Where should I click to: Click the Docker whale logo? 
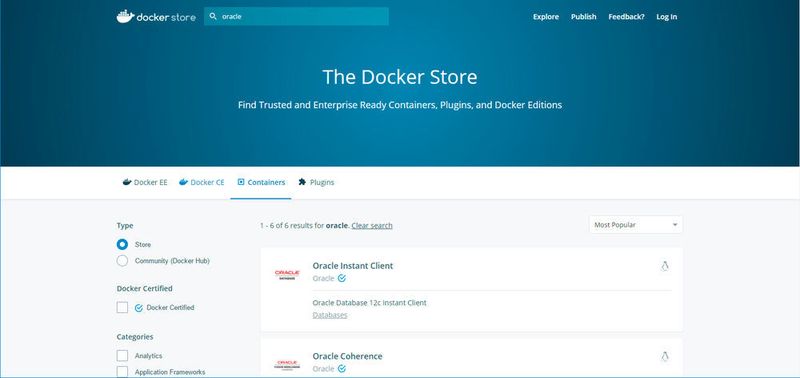126,16
